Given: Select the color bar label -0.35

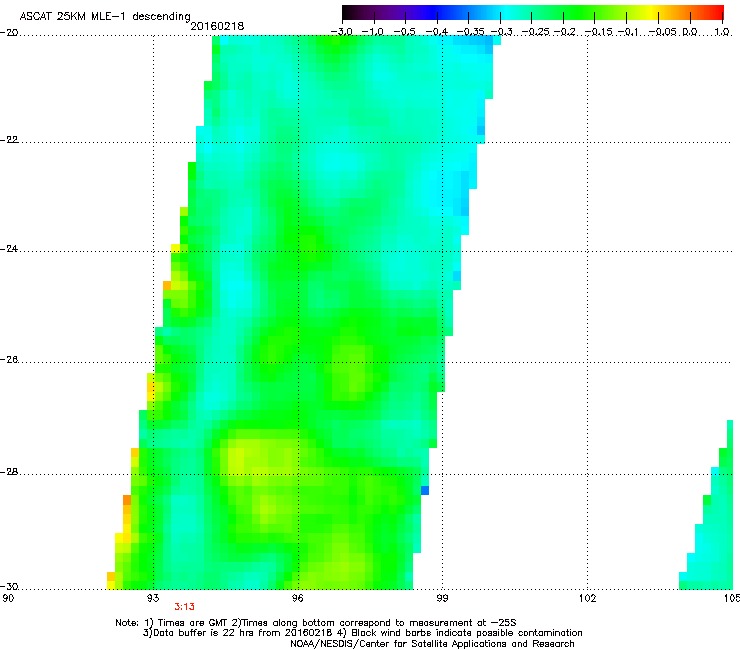Looking at the screenshot, I should pos(471,32).
